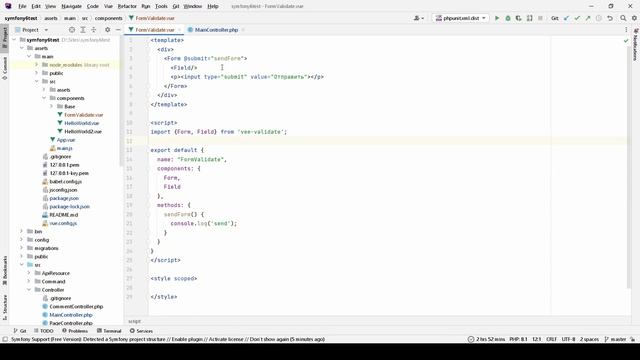This screenshot has width=640, height=360.
Task: Open App.vue in project tree
Action: coord(66,140)
